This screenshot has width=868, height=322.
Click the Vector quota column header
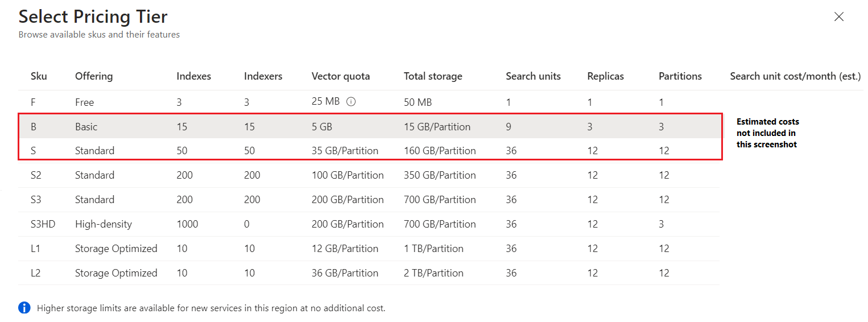340,76
